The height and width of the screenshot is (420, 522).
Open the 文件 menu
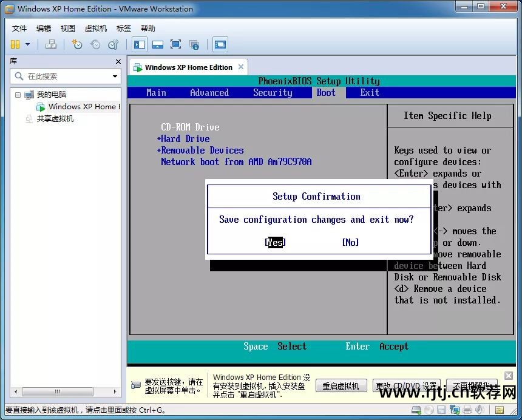(19, 29)
